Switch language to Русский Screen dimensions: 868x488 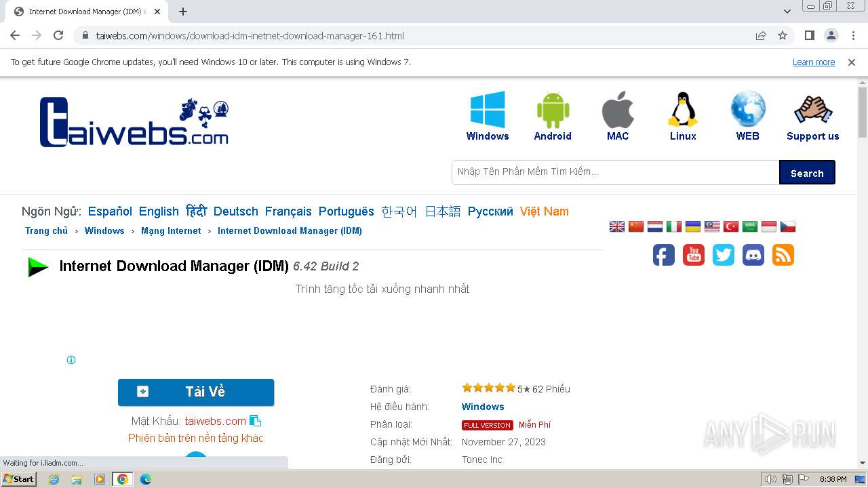tap(490, 211)
